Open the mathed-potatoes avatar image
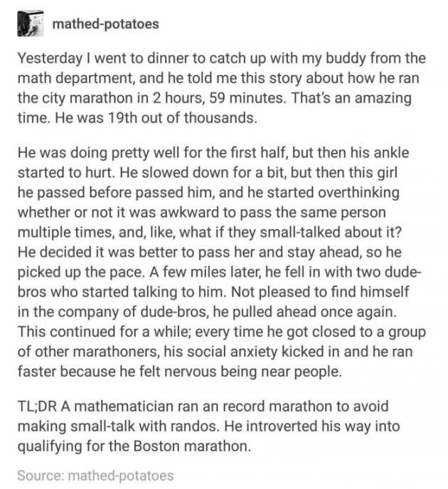 [x=30, y=23]
